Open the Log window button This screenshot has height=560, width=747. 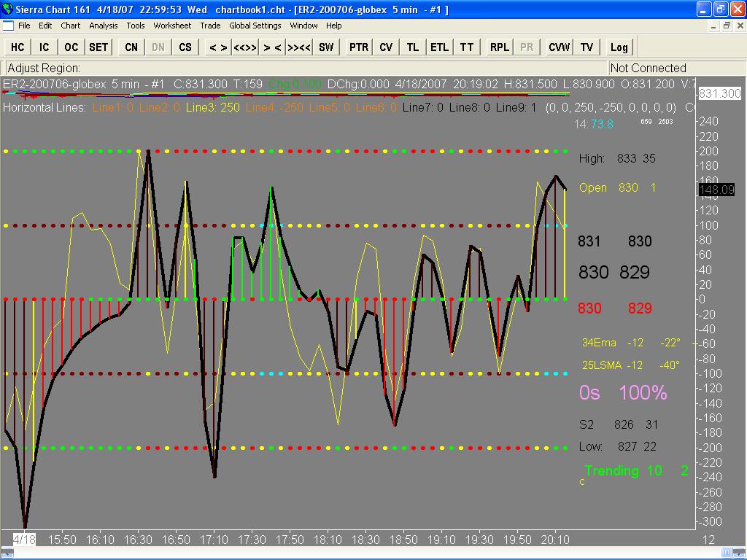pos(619,47)
